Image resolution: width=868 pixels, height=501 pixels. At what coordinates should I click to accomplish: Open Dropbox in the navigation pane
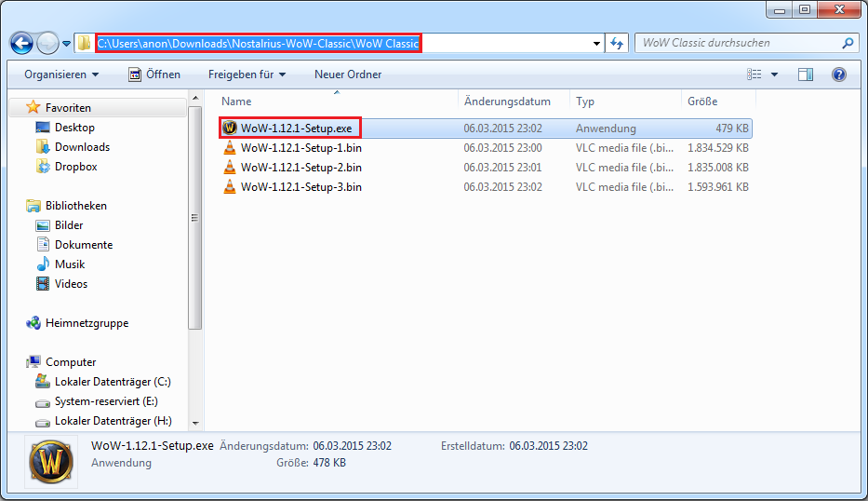tap(76, 167)
